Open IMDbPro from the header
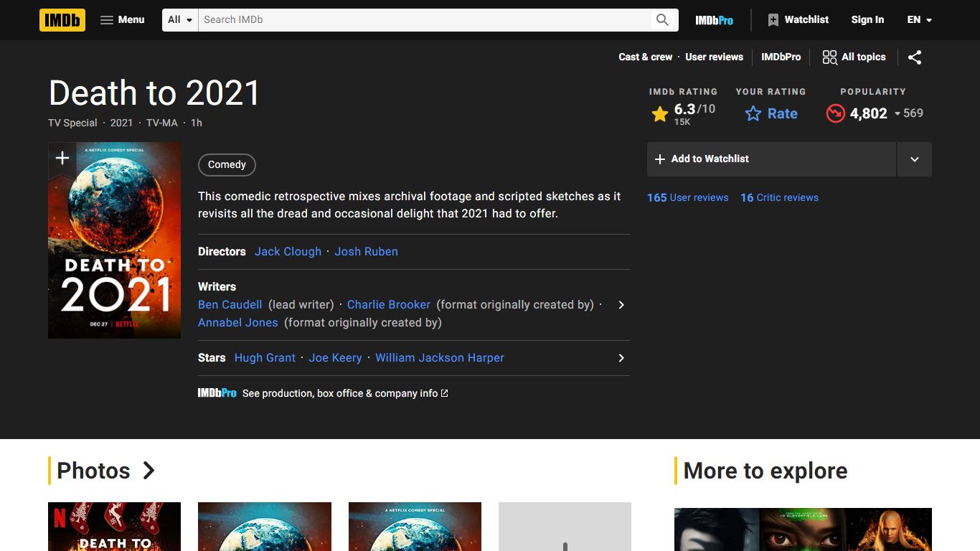This screenshot has width=980, height=551. [x=714, y=20]
